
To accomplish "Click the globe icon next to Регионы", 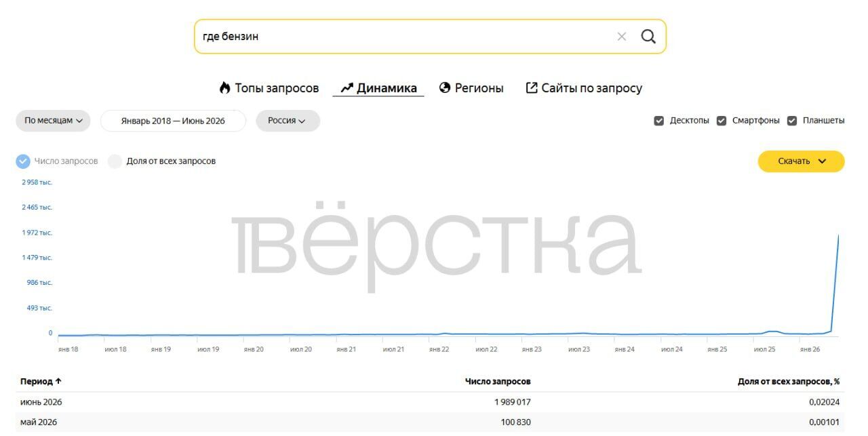I will pos(445,88).
